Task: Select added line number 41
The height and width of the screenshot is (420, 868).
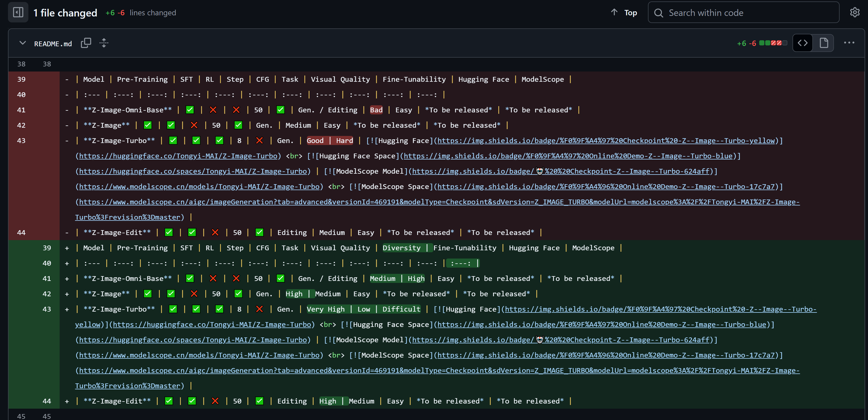Action: point(47,279)
